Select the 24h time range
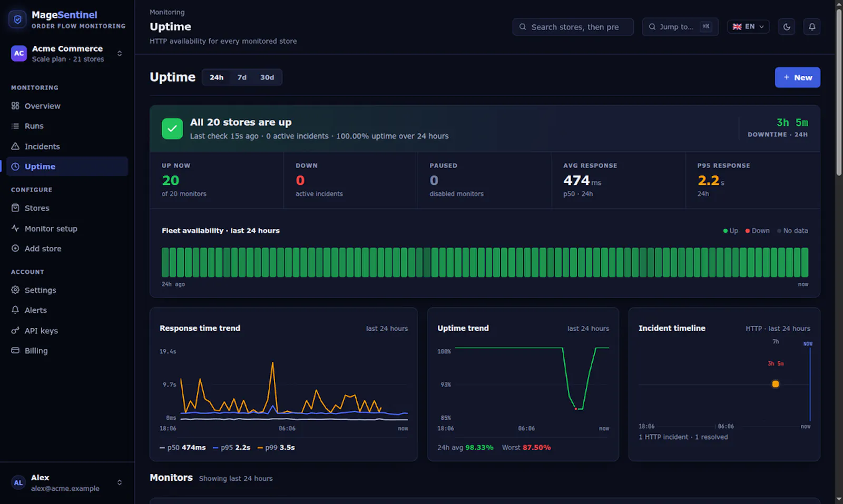The image size is (843, 504). (217, 77)
